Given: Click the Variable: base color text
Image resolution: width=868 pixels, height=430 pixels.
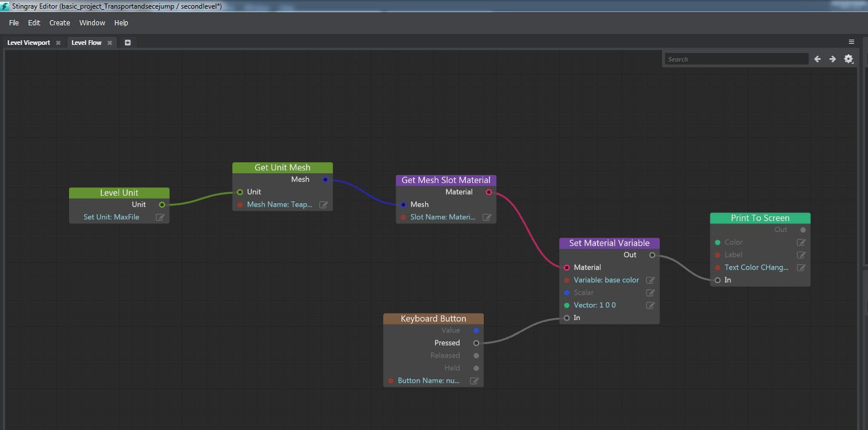Looking at the screenshot, I should (x=606, y=280).
